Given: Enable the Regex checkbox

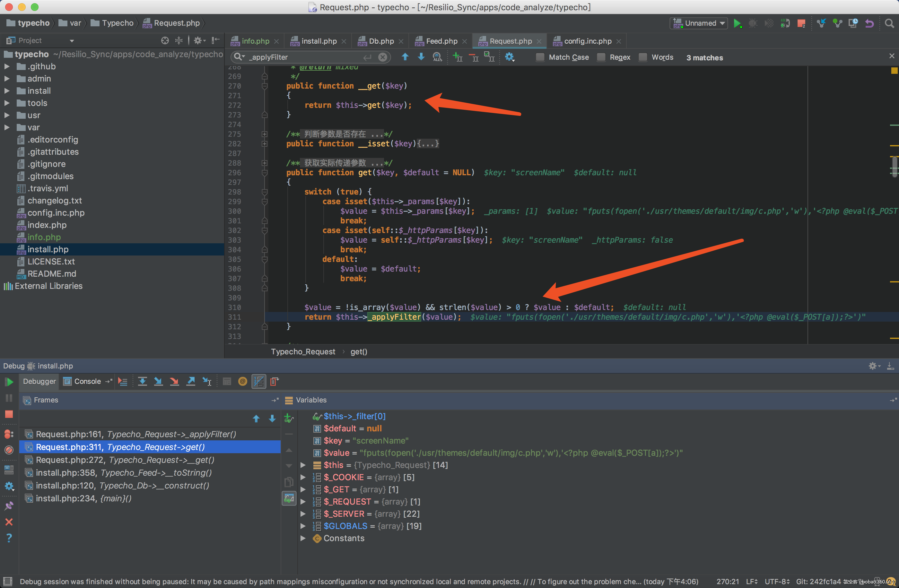Looking at the screenshot, I should pos(601,57).
